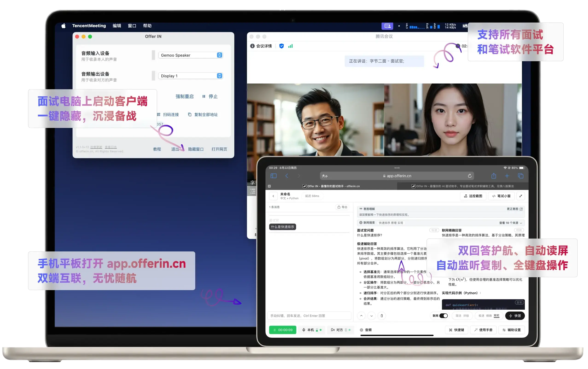This screenshot has height=369, width=588.
Task: Select the 极速 answer mode
Action: coord(481,316)
